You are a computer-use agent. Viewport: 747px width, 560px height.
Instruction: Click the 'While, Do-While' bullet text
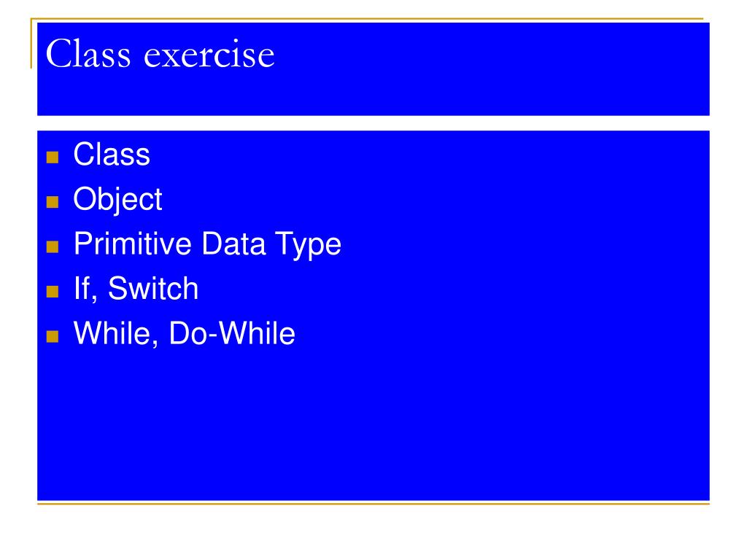(x=185, y=333)
